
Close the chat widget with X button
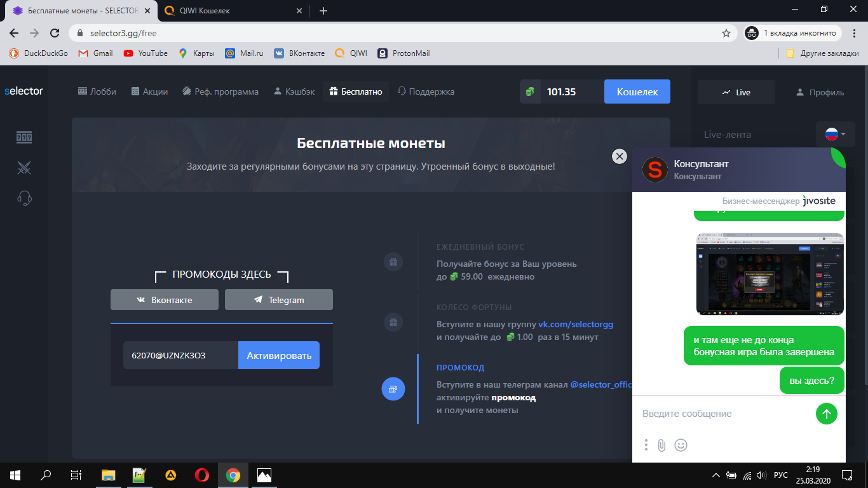point(620,156)
